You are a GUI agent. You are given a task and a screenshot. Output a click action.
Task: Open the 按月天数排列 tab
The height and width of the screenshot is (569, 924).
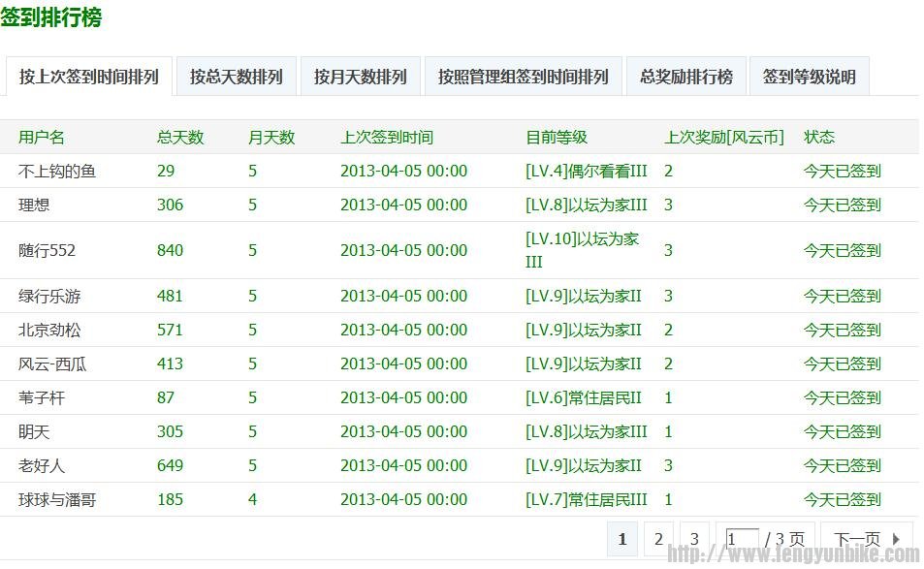tap(360, 77)
